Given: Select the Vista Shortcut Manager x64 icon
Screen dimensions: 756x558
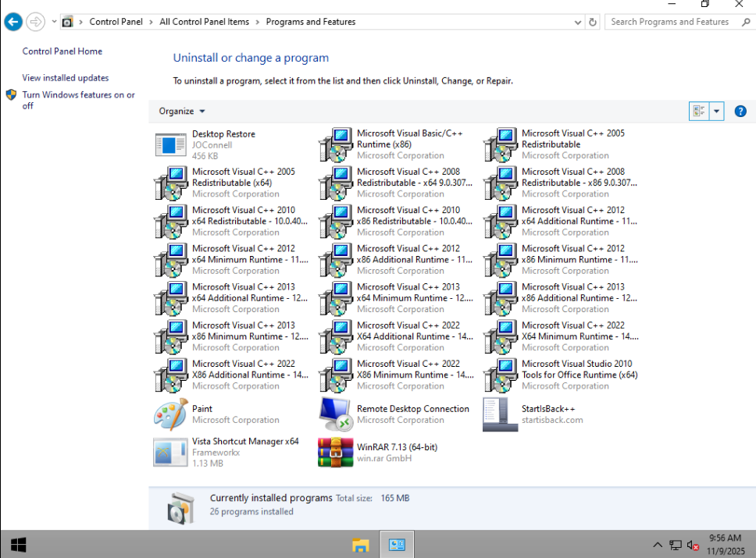Looking at the screenshot, I should coord(171,453).
